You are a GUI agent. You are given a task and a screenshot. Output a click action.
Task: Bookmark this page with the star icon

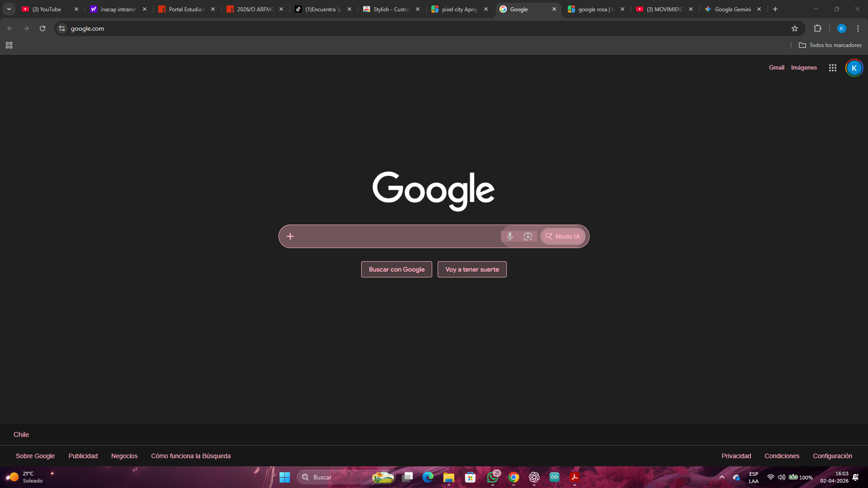click(795, 28)
